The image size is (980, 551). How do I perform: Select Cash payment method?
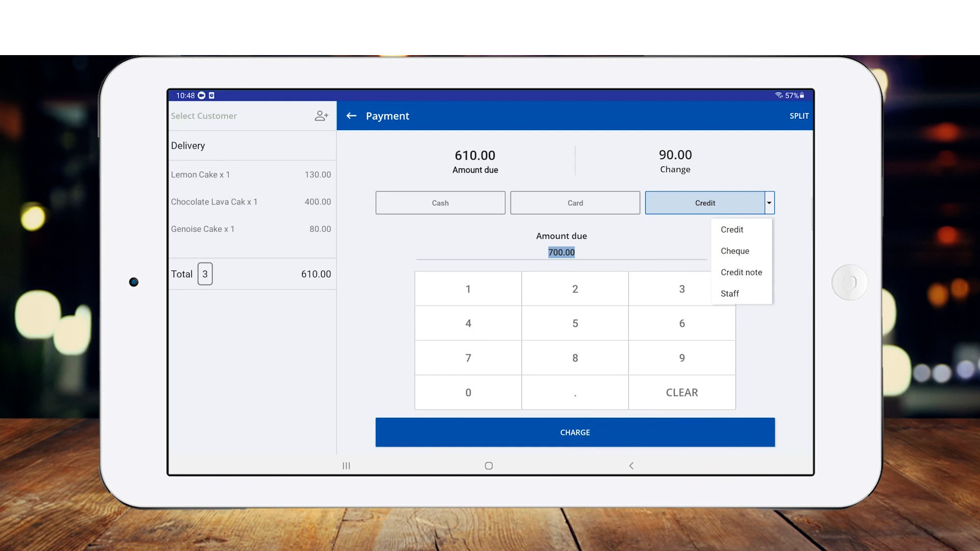[440, 203]
